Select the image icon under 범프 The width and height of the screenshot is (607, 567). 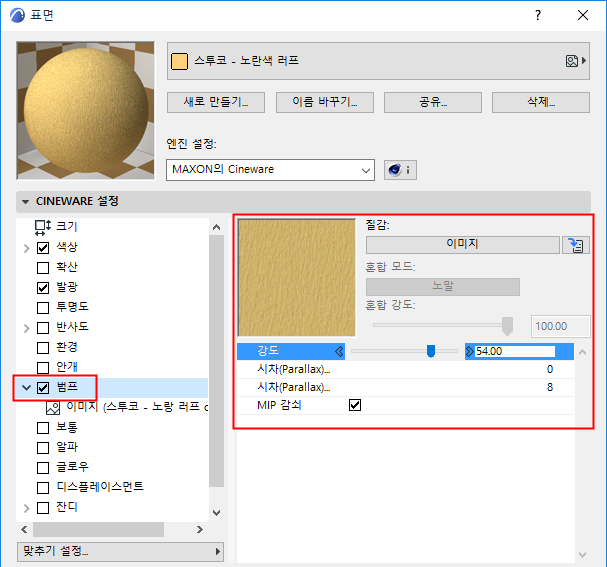[53, 408]
